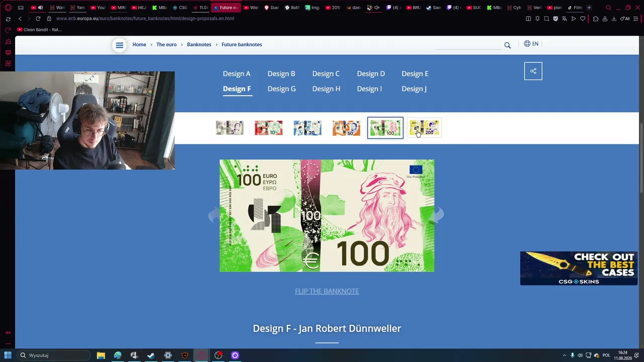Go to Home in the breadcrumb

[139, 45]
